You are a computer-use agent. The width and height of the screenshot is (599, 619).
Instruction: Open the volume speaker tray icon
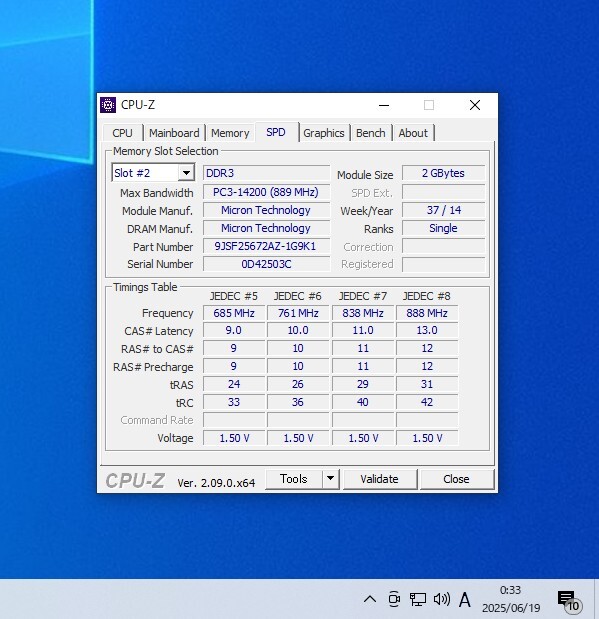coord(441,599)
